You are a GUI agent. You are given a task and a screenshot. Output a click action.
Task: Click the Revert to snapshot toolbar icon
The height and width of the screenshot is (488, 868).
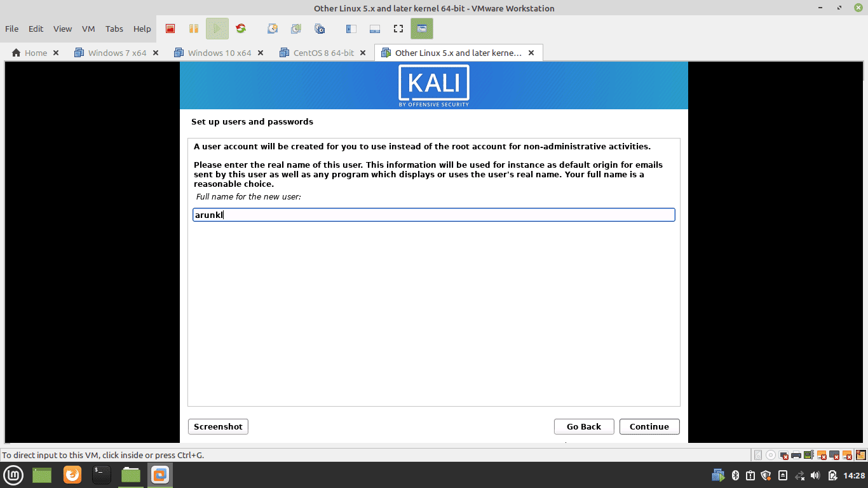(x=296, y=29)
